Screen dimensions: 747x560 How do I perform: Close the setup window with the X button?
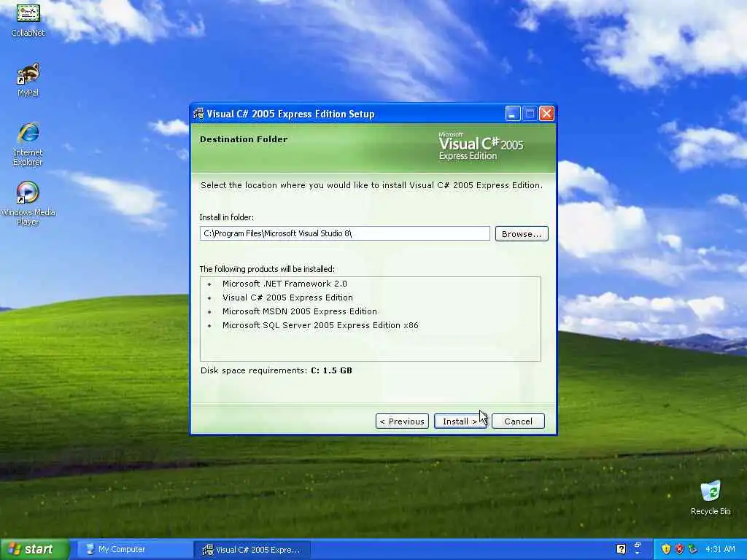click(546, 114)
